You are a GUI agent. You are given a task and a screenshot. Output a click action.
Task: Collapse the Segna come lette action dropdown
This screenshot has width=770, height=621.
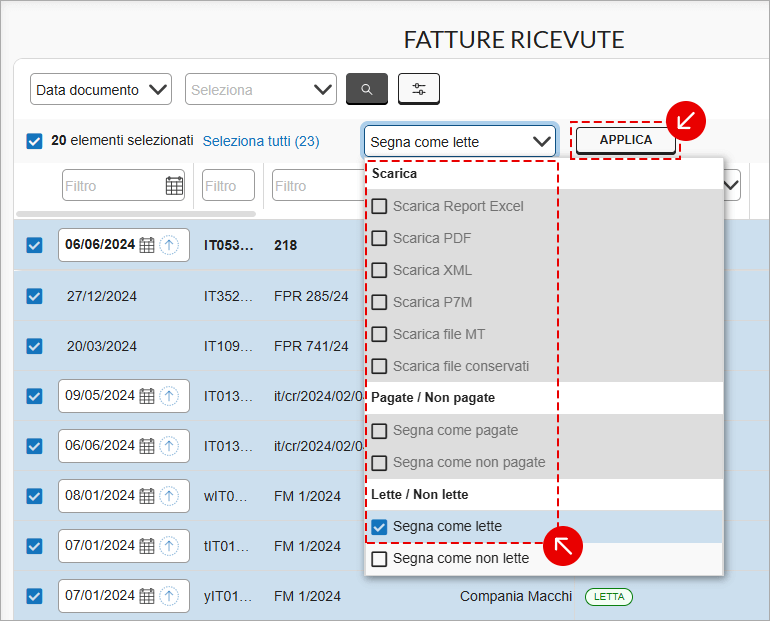(x=459, y=142)
